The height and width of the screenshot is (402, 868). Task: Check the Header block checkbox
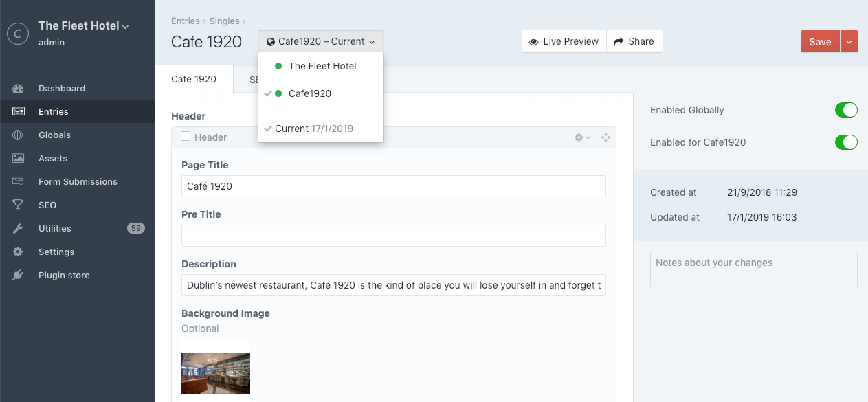[186, 137]
